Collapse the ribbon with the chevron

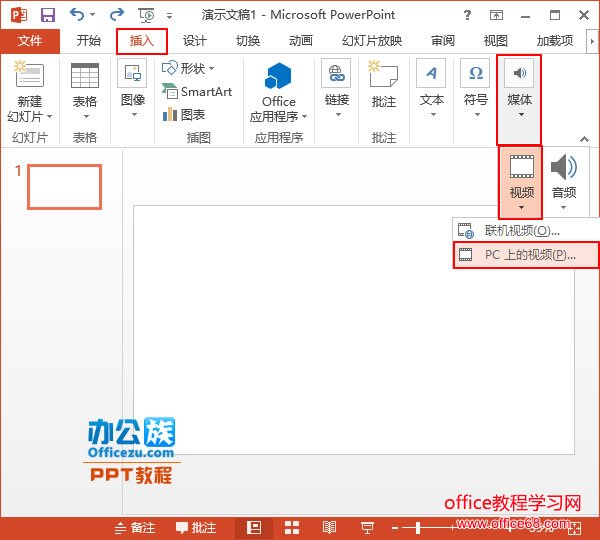(584, 139)
